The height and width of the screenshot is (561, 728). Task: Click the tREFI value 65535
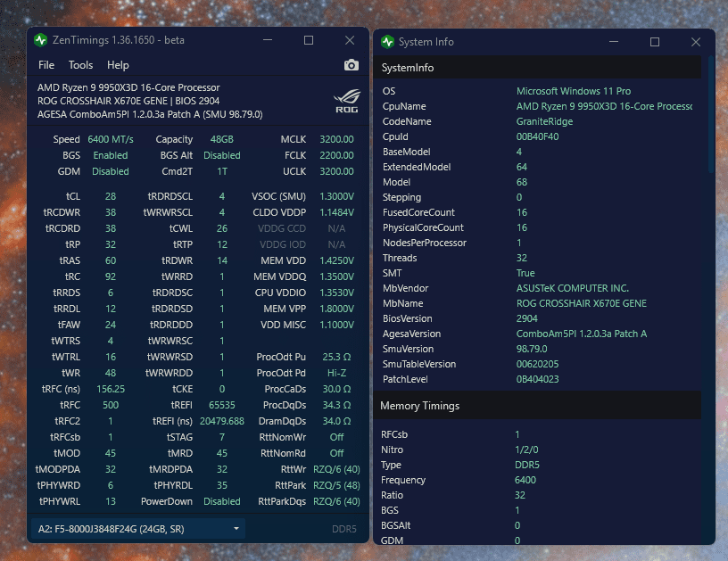[222, 405]
